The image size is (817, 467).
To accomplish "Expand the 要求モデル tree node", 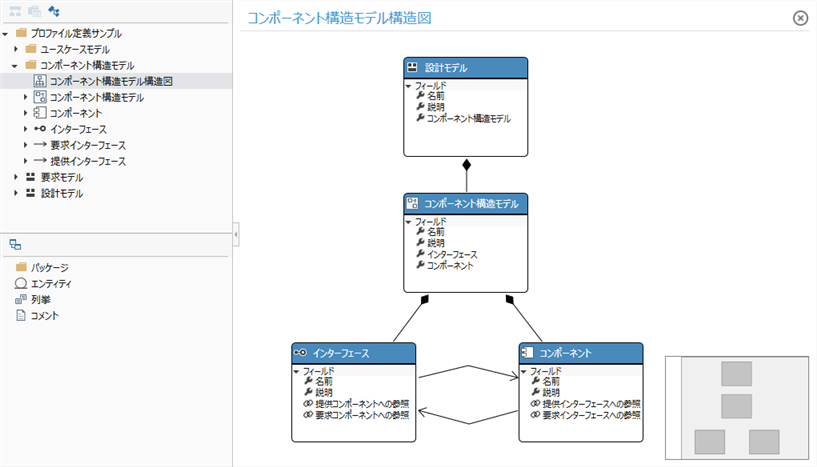I will pos(16,177).
